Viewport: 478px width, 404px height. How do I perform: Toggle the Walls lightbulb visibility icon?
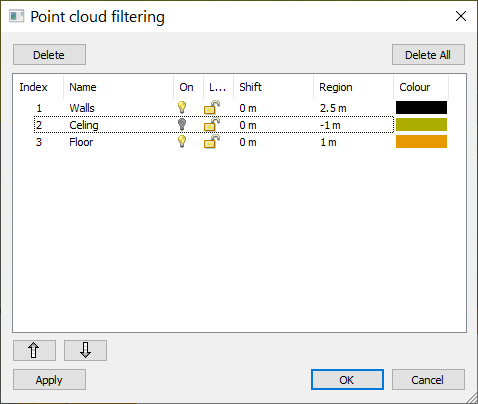[x=182, y=107]
